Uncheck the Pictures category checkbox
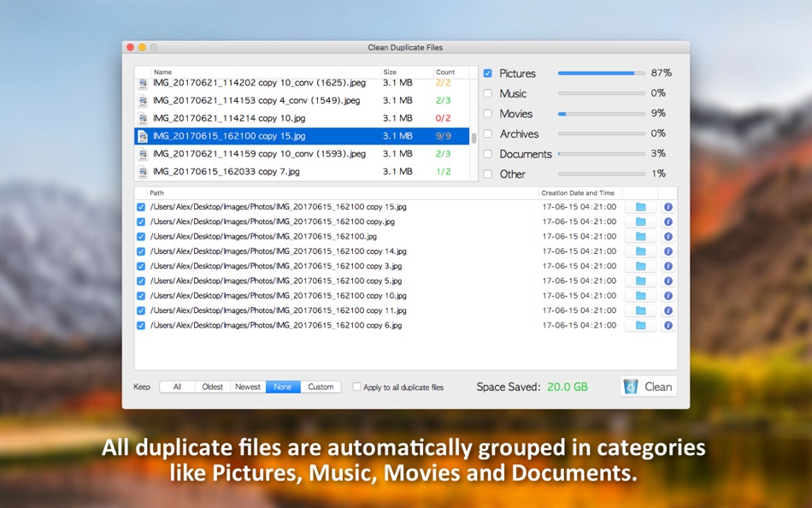Image resolution: width=812 pixels, height=508 pixels. pyautogui.click(x=487, y=73)
